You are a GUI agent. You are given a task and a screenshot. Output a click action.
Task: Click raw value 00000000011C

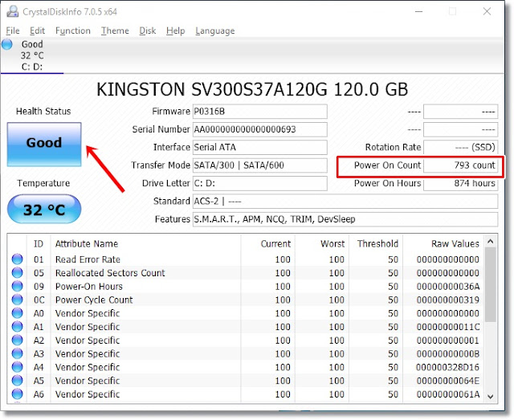pyautogui.click(x=448, y=327)
